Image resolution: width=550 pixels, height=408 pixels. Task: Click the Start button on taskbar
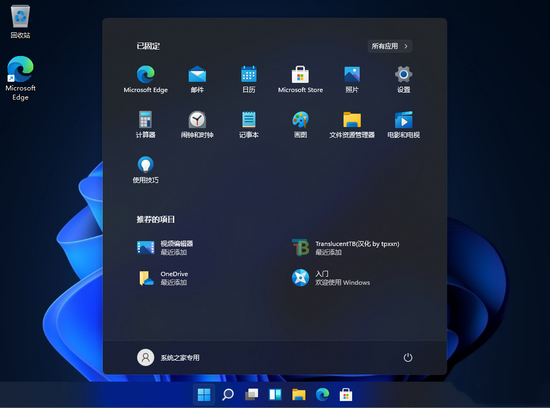point(204,394)
